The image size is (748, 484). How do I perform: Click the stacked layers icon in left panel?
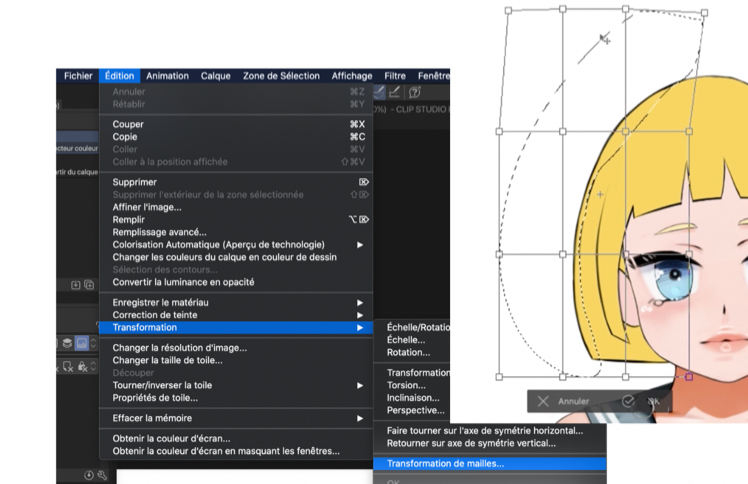point(67,343)
